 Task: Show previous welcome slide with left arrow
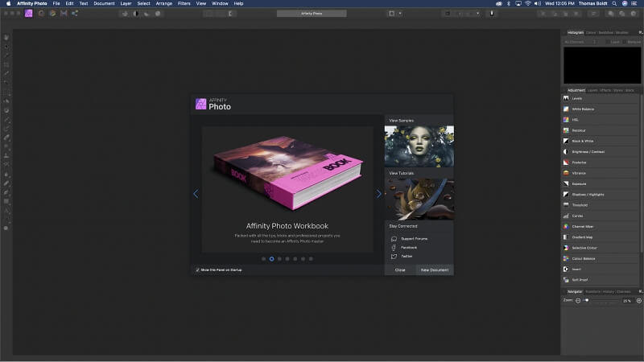tap(196, 194)
